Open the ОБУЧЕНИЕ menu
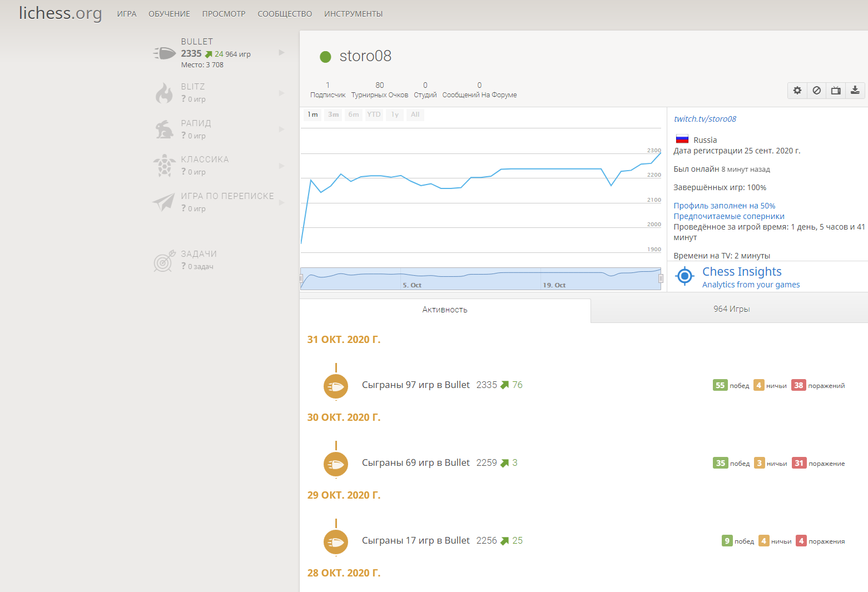This screenshot has width=868, height=592. tap(169, 14)
